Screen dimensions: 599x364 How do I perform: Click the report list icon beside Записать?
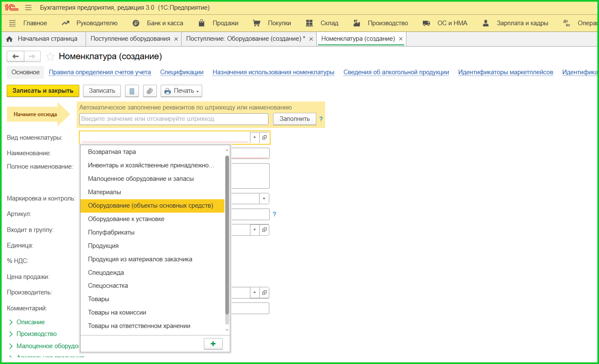pos(132,91)
